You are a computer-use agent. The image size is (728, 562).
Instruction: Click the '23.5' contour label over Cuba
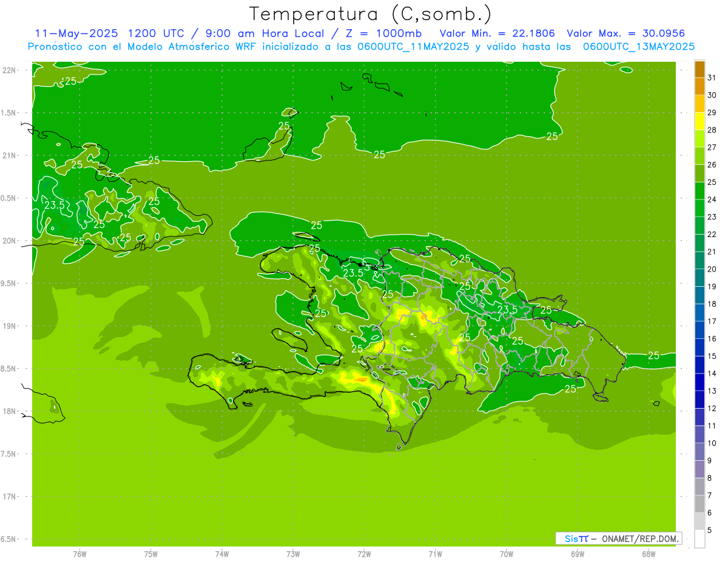click(55, 205)
